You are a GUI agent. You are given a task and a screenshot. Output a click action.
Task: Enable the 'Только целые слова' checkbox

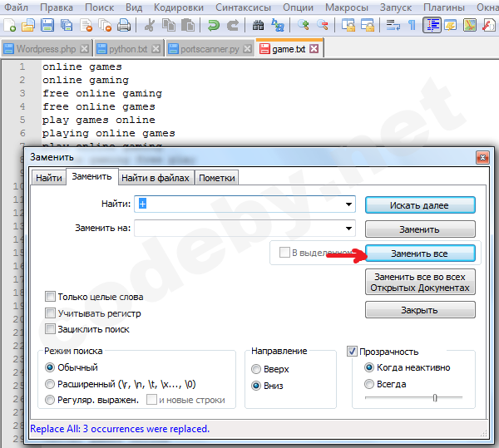pyautogui.click(x=51, y=297)
